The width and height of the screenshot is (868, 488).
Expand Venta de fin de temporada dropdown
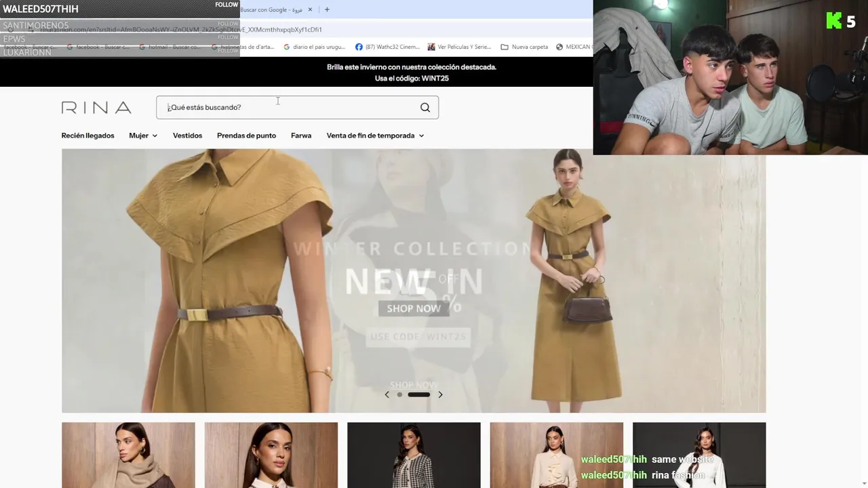[375, 136]
